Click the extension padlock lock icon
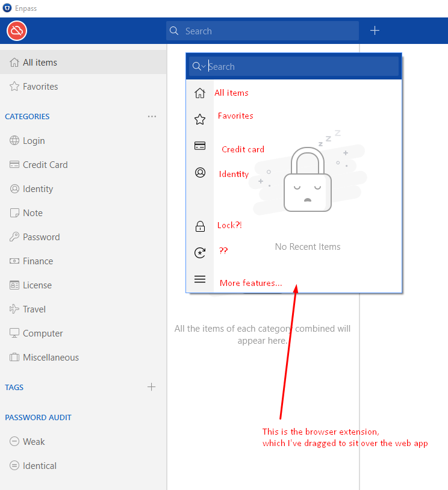Viewport: 448px width, 490px height. [x=200, y=226]
